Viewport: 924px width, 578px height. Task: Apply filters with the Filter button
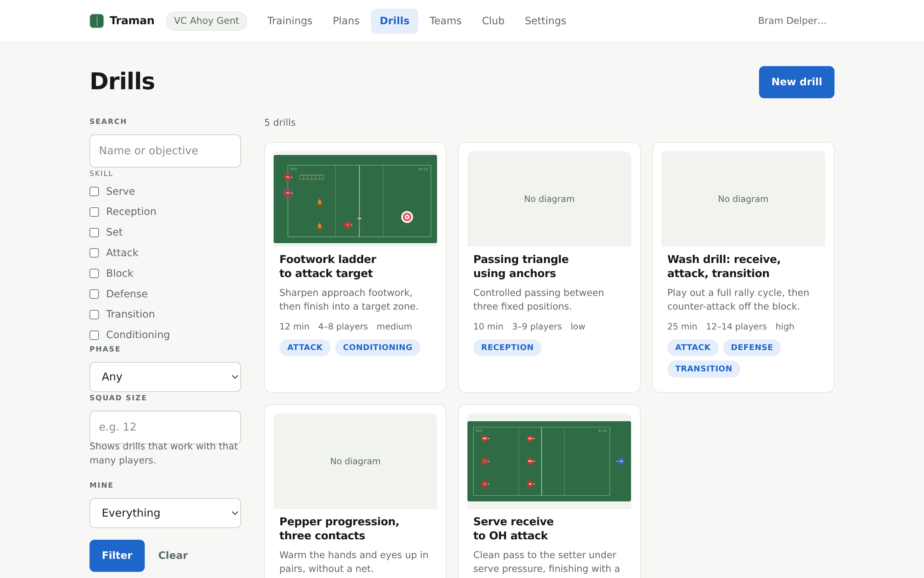click(117, 556)
